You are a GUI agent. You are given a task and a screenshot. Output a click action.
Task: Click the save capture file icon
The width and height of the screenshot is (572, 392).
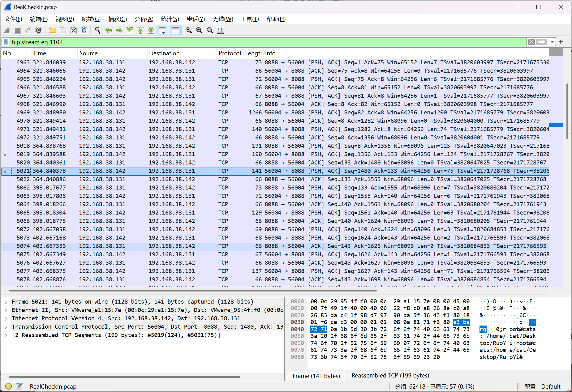coord(63,30)
